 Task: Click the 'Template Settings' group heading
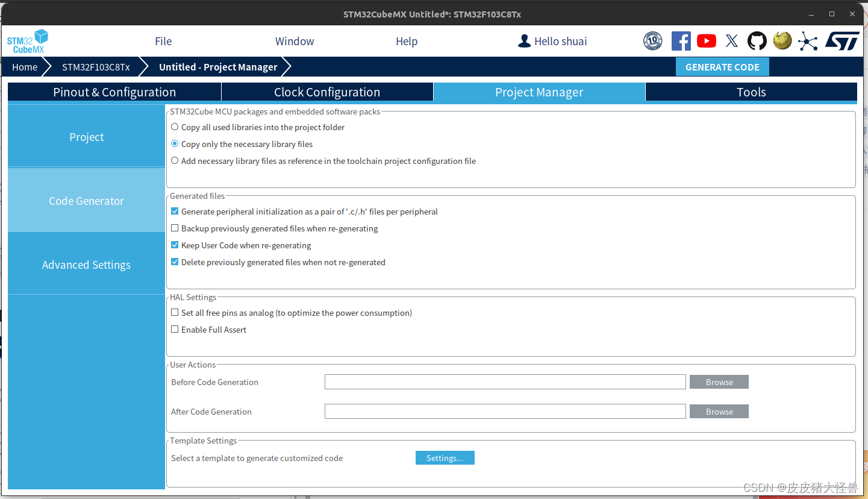point(204,441)
